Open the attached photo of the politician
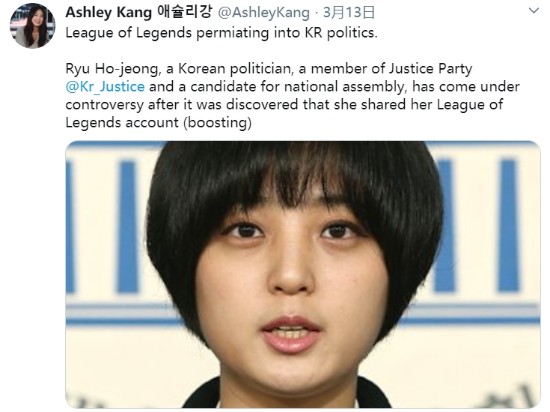550x412 pixels. [303, 274]
